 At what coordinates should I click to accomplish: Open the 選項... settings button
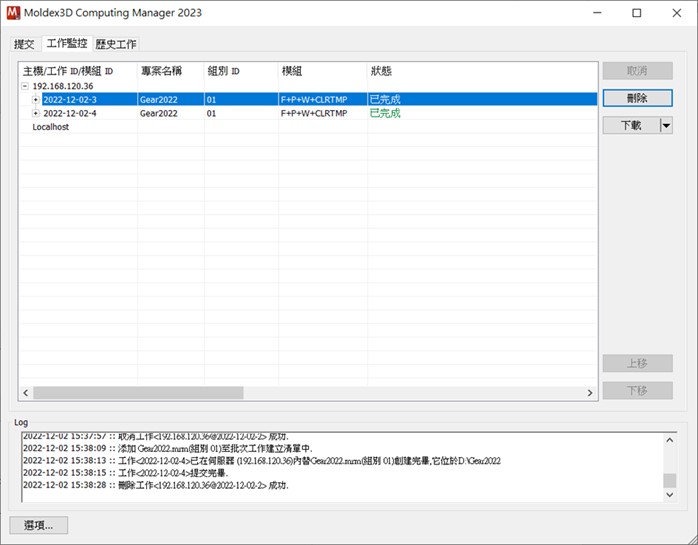click(x=39, y=525)
